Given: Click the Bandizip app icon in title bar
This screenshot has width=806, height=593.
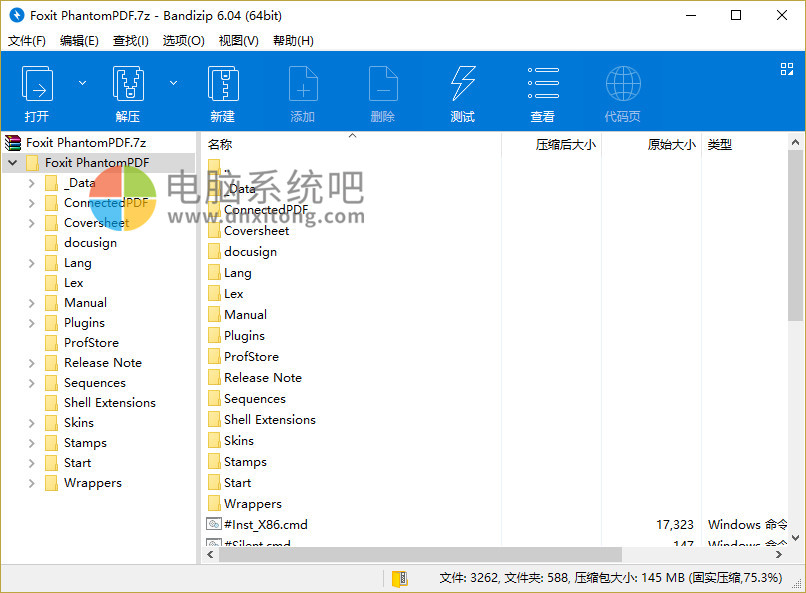Looking at the screenshot, I should (16, 15).
